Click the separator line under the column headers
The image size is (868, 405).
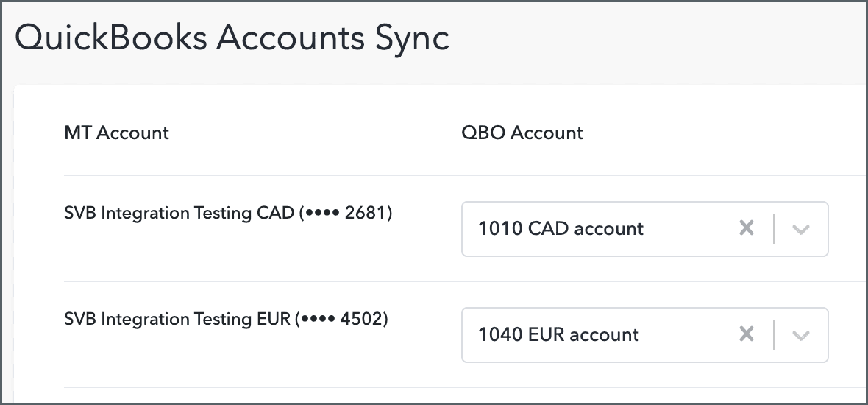(438, 175)
